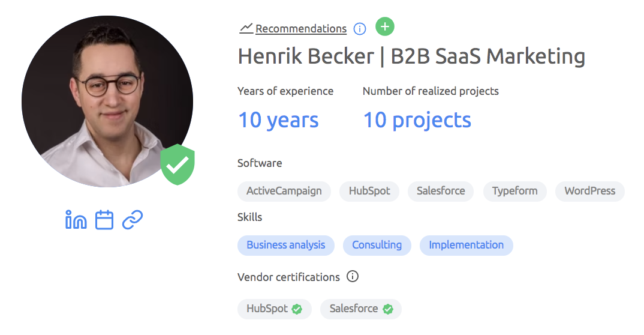
Task: Click the green verified shield badge
Action: (177, 164)
